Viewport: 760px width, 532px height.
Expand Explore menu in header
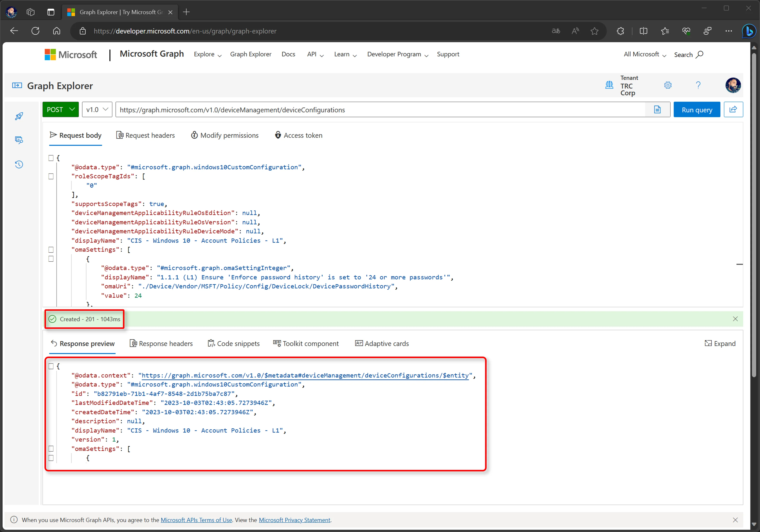pos(208,54)
